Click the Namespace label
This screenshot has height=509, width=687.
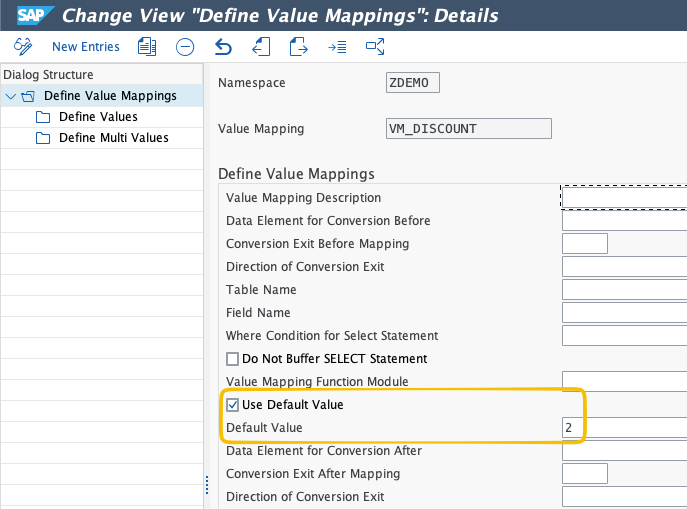[x=251, y=83]
